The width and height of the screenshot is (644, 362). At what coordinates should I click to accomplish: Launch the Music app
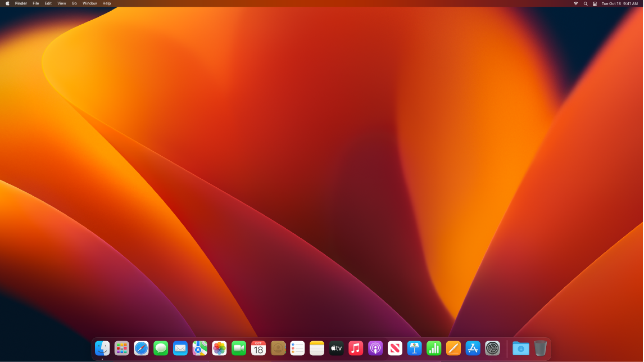coord(356,349)
